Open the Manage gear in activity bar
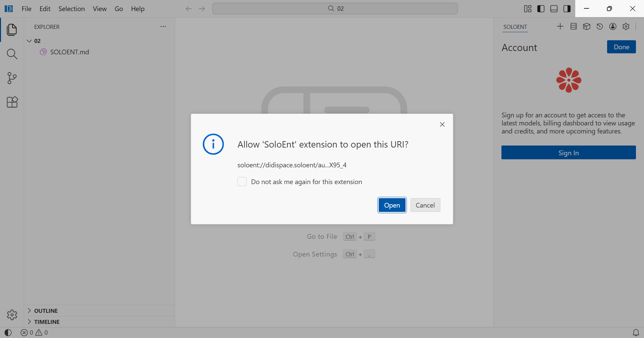Viewport: 644px width, 338px height. pos(12,315)
